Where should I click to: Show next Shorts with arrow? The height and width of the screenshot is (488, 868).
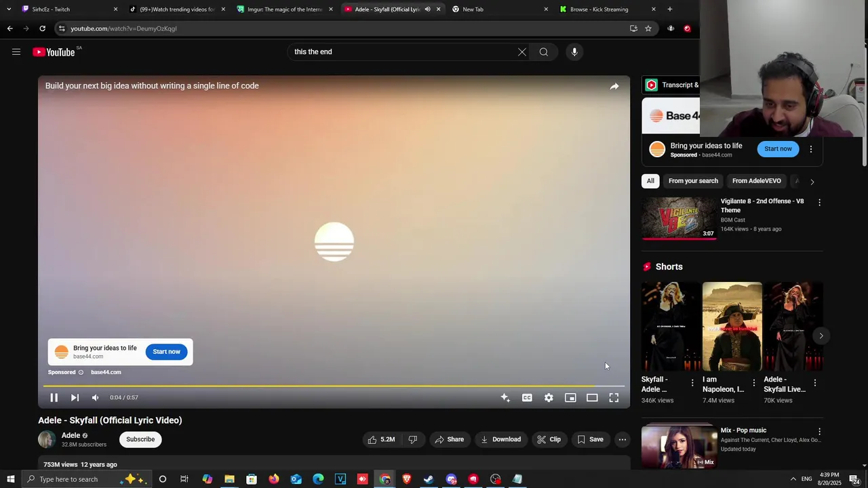click(821, 335)
